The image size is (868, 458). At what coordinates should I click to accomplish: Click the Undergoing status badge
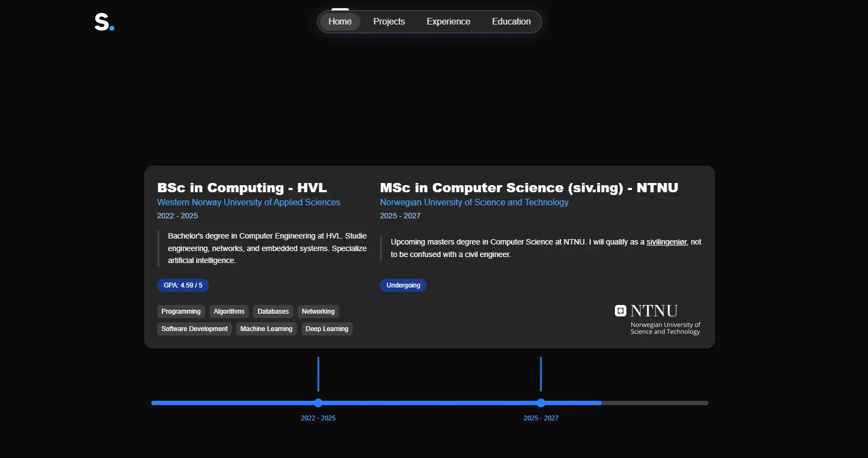[403, 285]
